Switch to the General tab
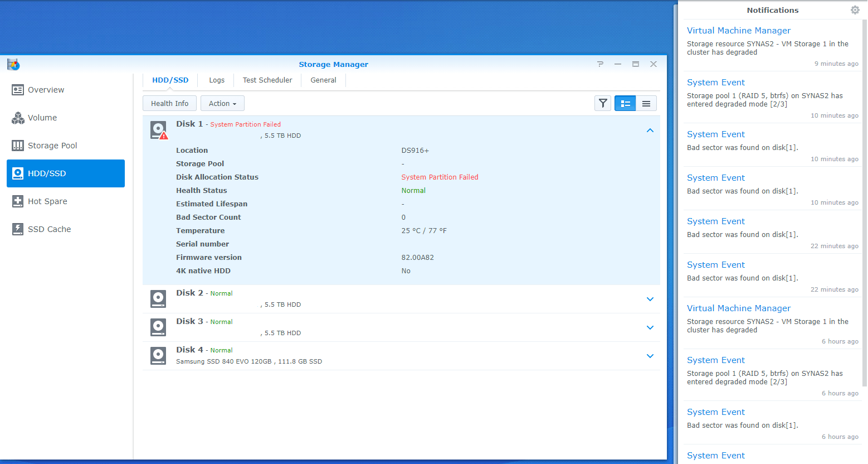 click(x=323, y=80)
